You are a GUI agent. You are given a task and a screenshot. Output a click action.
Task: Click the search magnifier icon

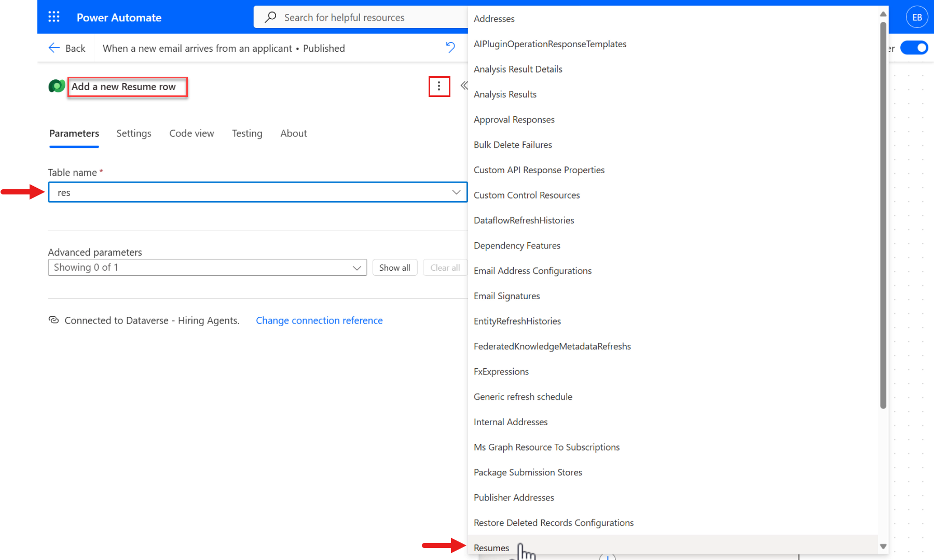pyautogui.click(x=270, y=17)
